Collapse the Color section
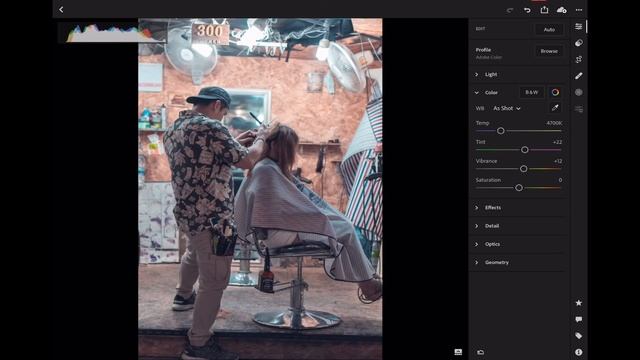Screen dimensions: 640x360 coord(476,93)
